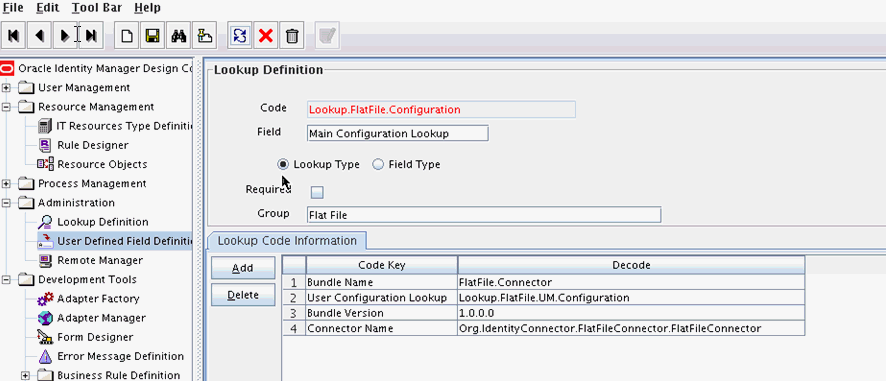
Task: Tick the Required checkbox
Action: 318,192
